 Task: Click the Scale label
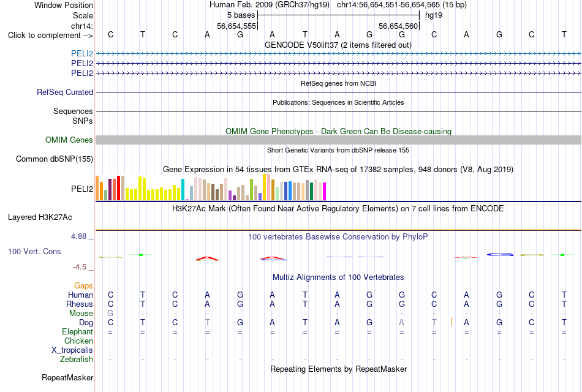[x=83, y=15]
